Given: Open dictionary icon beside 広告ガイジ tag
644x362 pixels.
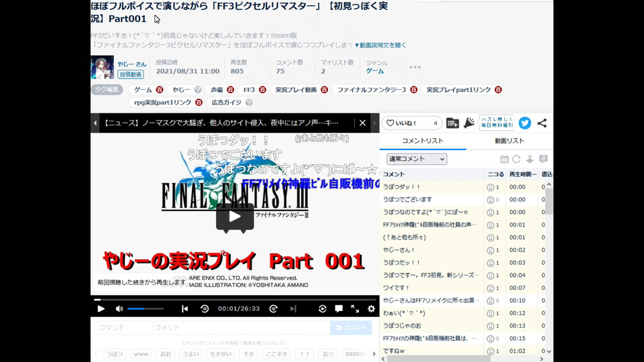Looking at the screenshot, I should [249, 102].
